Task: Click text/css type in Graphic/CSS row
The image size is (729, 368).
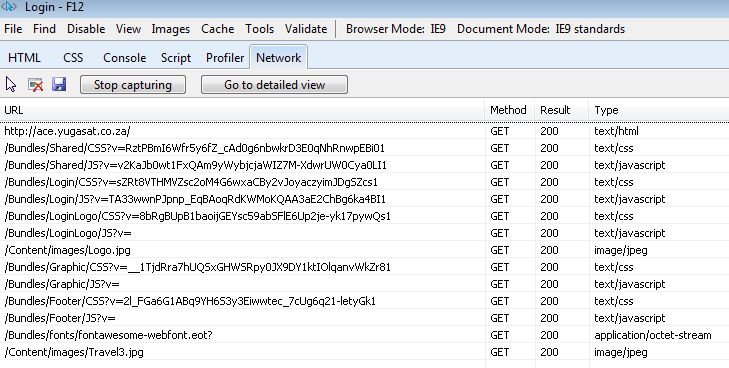Action: tap(614, 267)
